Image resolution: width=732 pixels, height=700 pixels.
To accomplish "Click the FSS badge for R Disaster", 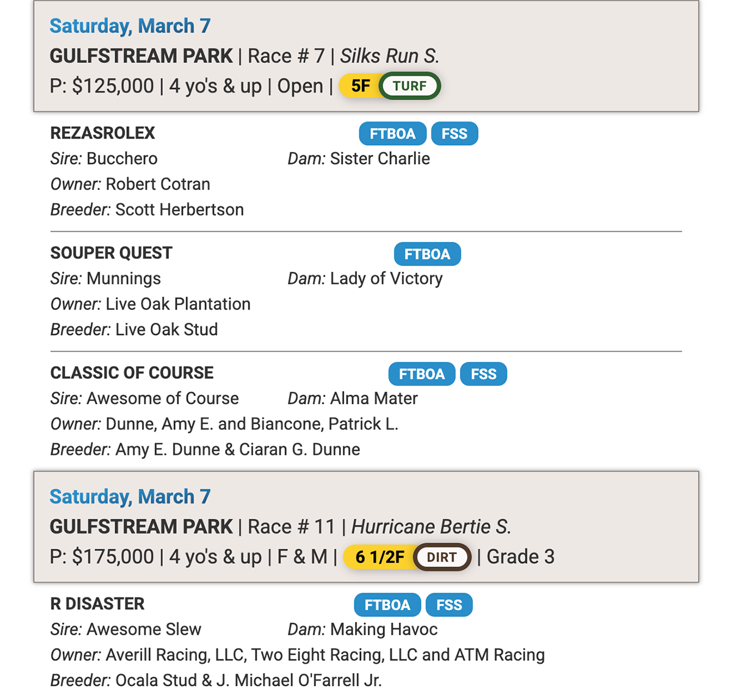I will [449, 605].
